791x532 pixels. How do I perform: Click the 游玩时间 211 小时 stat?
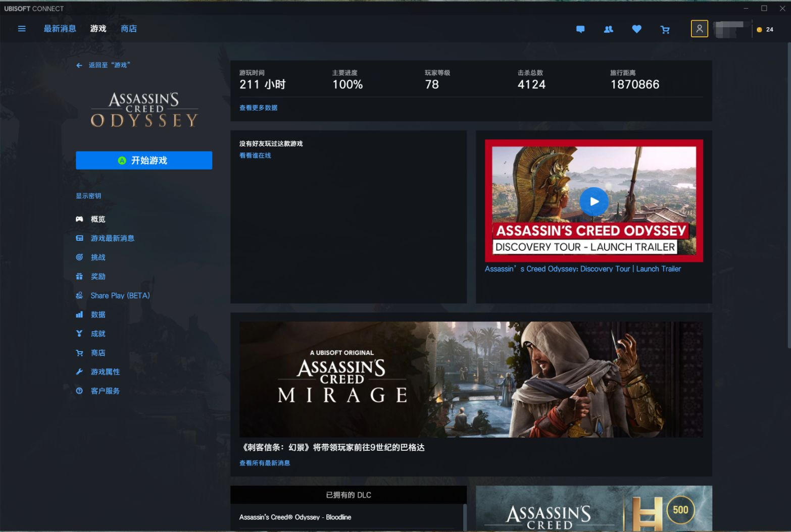coord(263,80)
